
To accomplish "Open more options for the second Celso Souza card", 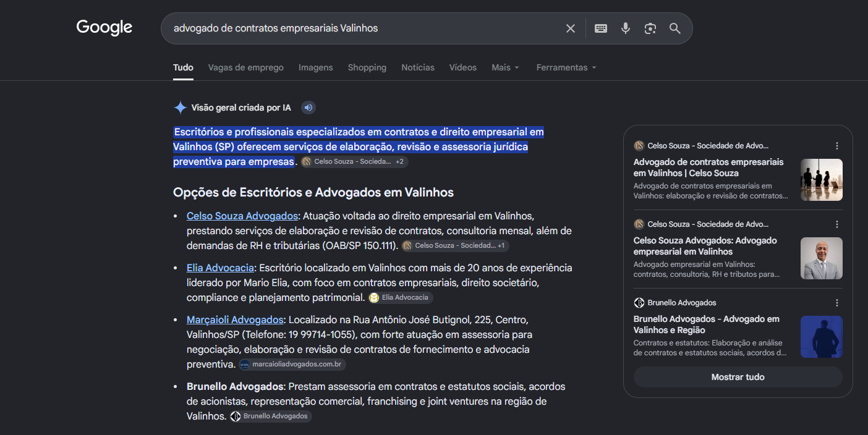I will click(x=837, y=224).
